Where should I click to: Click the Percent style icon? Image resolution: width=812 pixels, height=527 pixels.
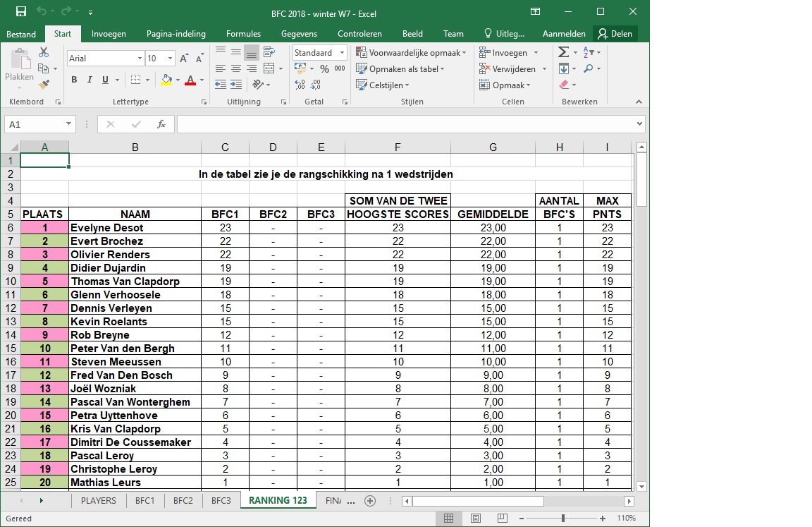tap(324, 68)
